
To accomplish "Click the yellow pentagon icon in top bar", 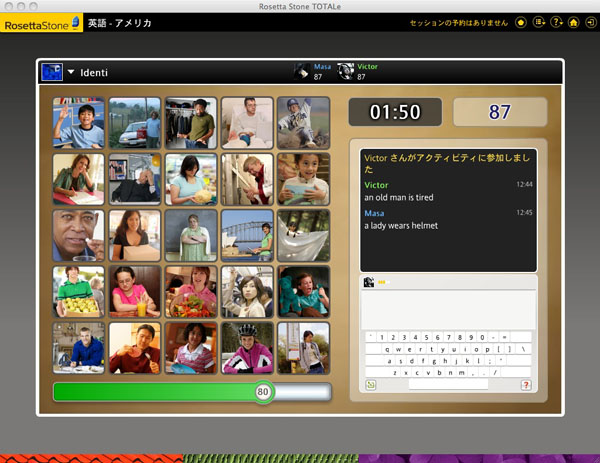I will [x=521, y=22].
